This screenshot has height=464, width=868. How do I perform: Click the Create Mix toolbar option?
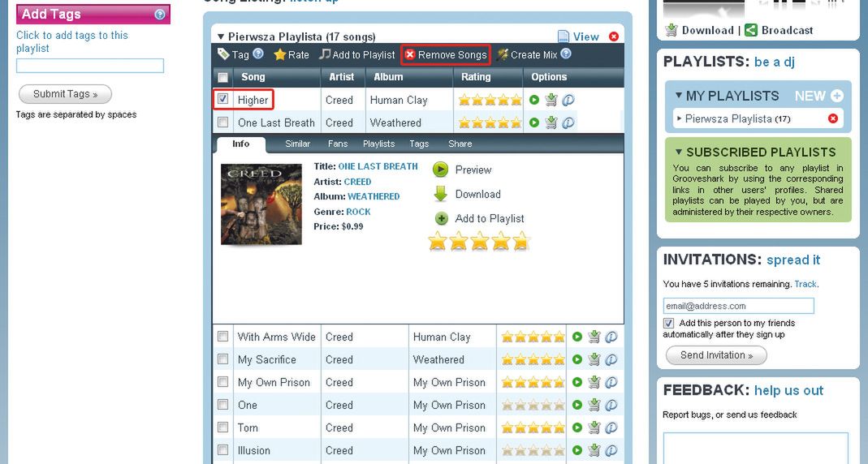(527, 54)
